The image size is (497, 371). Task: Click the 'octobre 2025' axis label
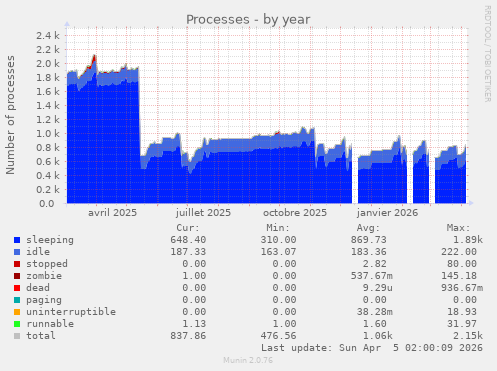tap(295, 213)
